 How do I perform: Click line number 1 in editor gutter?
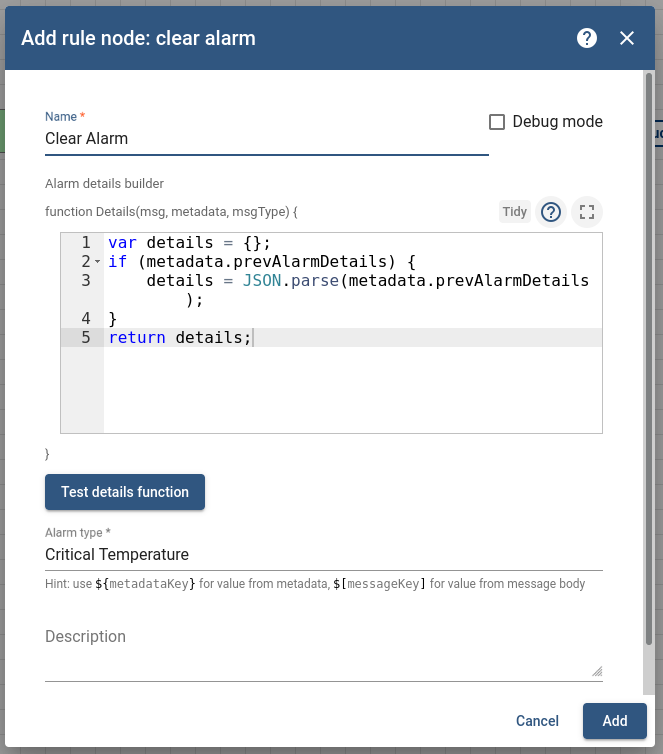86,243
